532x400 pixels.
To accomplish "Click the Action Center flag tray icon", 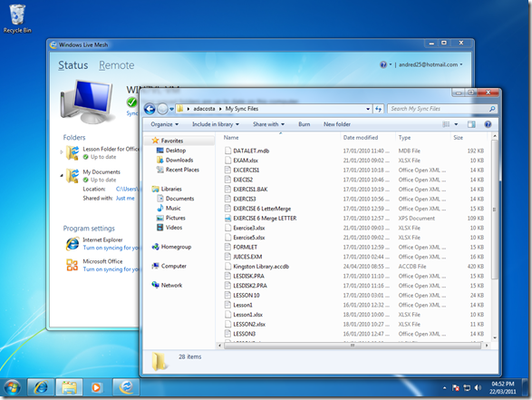I will (456, 387).
